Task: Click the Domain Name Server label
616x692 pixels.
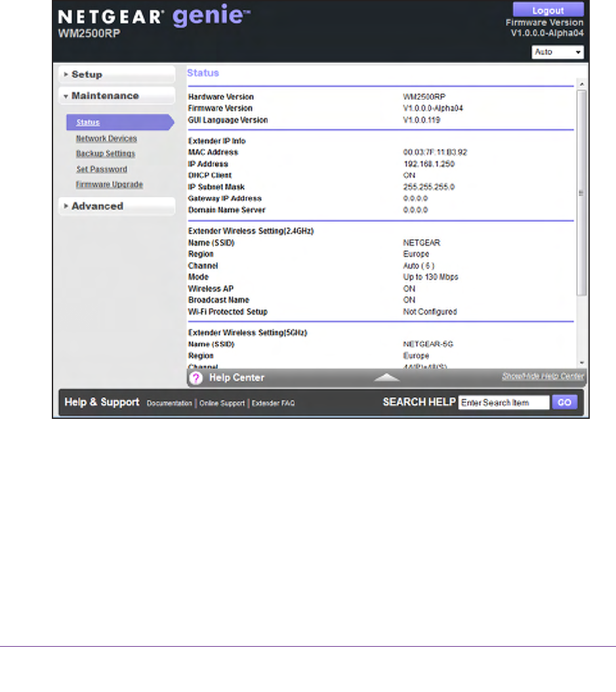Action: 226,210
